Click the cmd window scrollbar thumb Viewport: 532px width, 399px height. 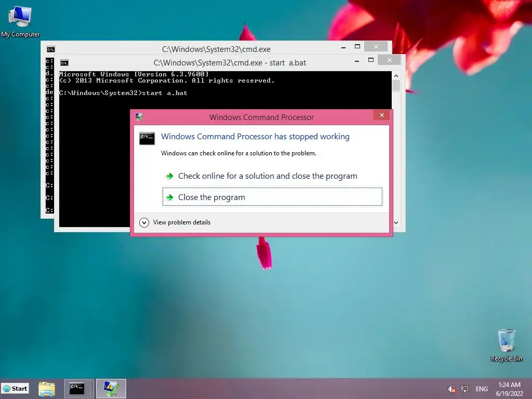[396, 85]
